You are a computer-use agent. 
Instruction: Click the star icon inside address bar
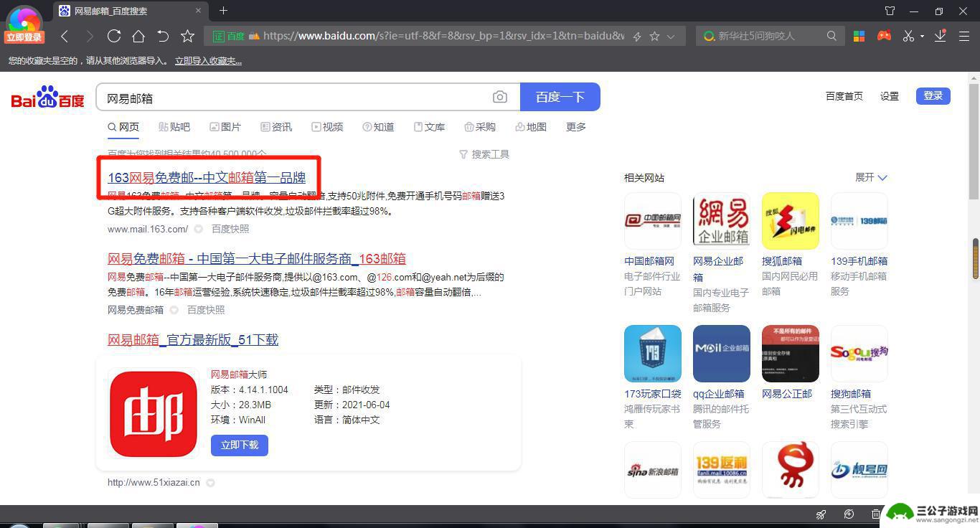(654, 36)
